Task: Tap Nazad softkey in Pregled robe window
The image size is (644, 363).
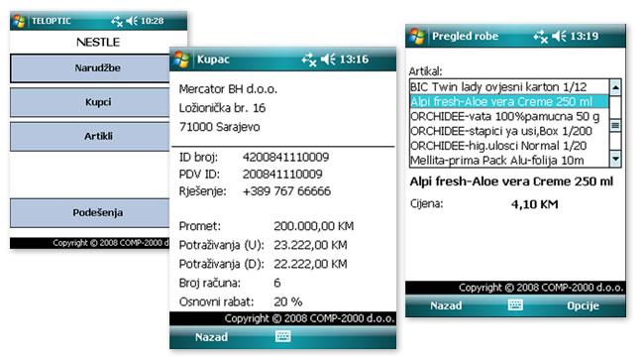Action: (446, 305)
